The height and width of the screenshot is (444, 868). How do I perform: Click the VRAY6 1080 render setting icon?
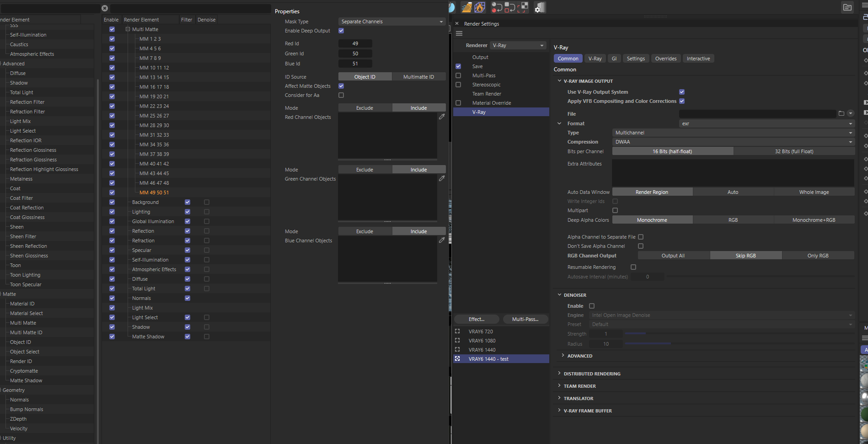(x=457, y=340)
